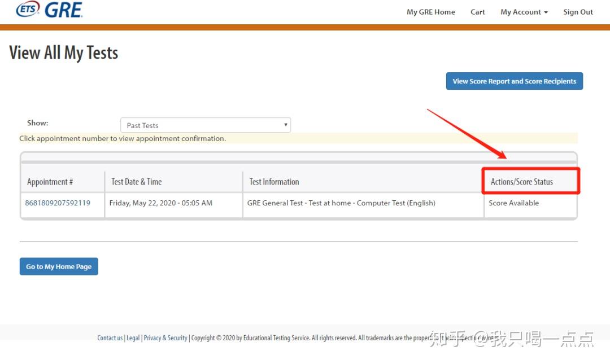Click the 'Test Information' column header
Screen dimensions: 610x364
click(274, 182)
